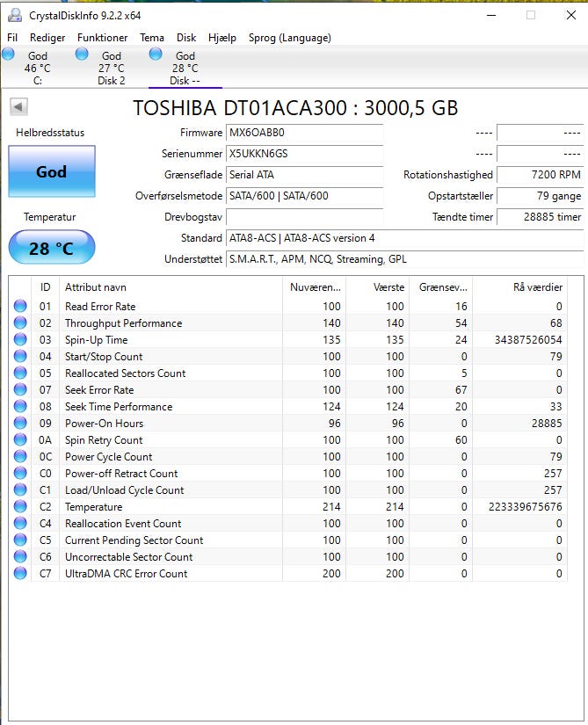588x725 pixels.
Task: Open the Funktioner menu
Action: click(x=102, y=38)
